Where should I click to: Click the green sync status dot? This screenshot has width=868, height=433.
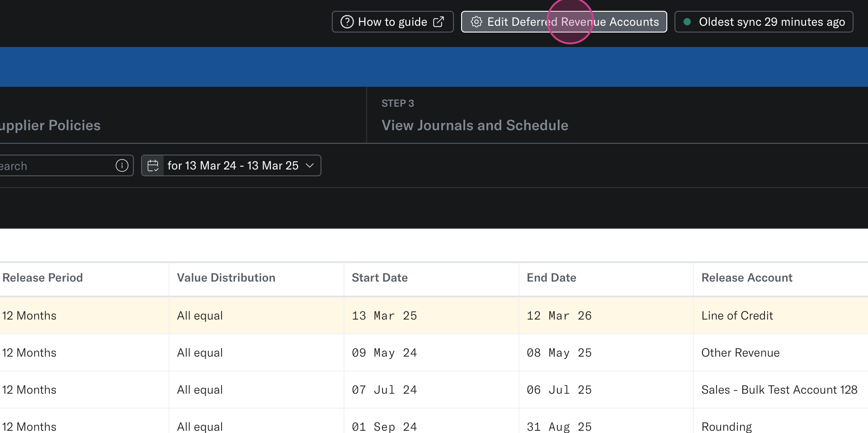[687, 22]
